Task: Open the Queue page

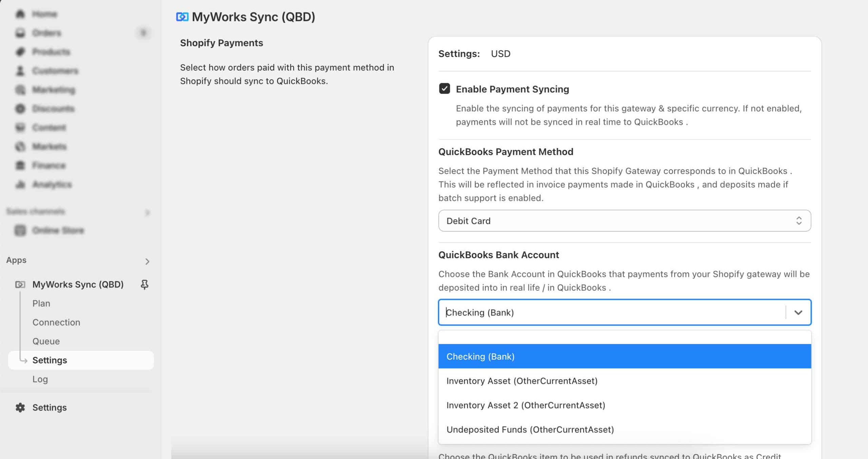Action: (x=46, y=341)
